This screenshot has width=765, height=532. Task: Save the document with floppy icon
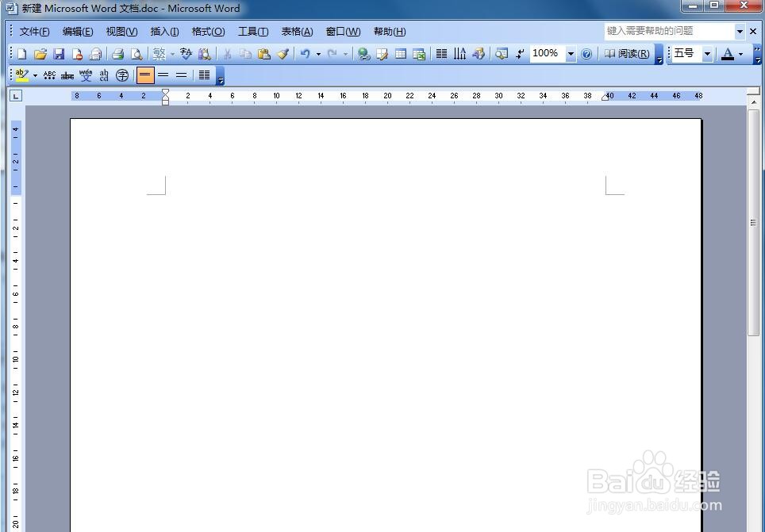point(59,54)
